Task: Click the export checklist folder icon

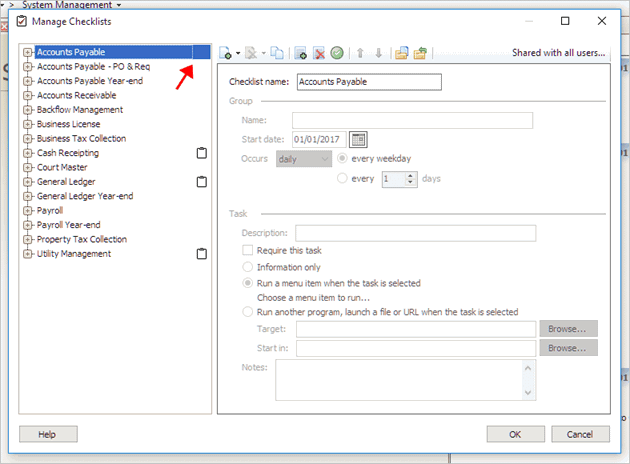Action: point(420,53)
